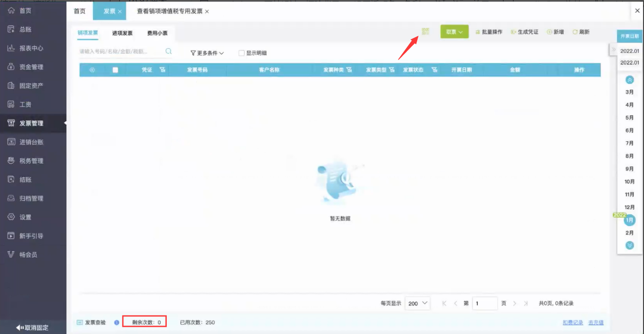Open 报表中心 in sidebar
The height and width of the screenshot is (334, 644).
click(33, 48)
